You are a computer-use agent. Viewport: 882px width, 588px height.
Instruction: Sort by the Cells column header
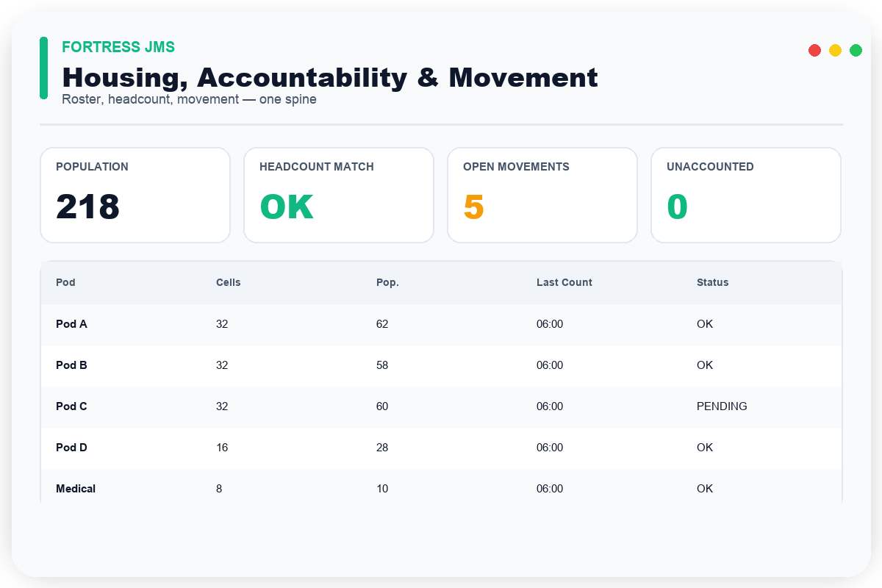pos(229,282)
